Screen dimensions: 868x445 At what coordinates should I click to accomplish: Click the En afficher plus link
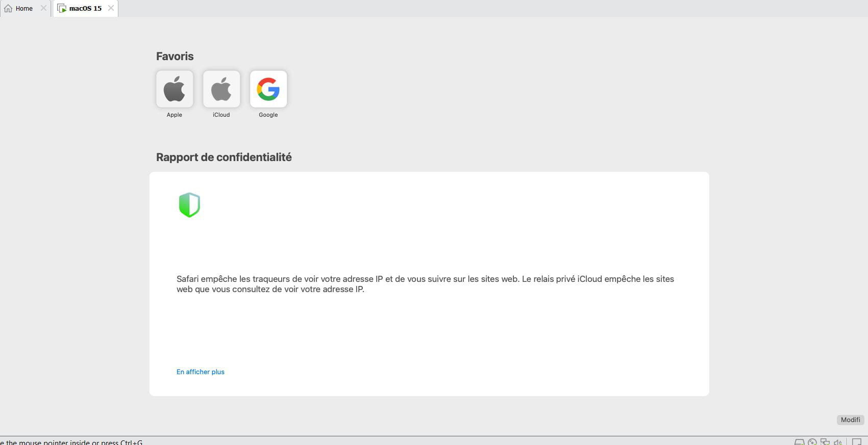coord(201,372)
